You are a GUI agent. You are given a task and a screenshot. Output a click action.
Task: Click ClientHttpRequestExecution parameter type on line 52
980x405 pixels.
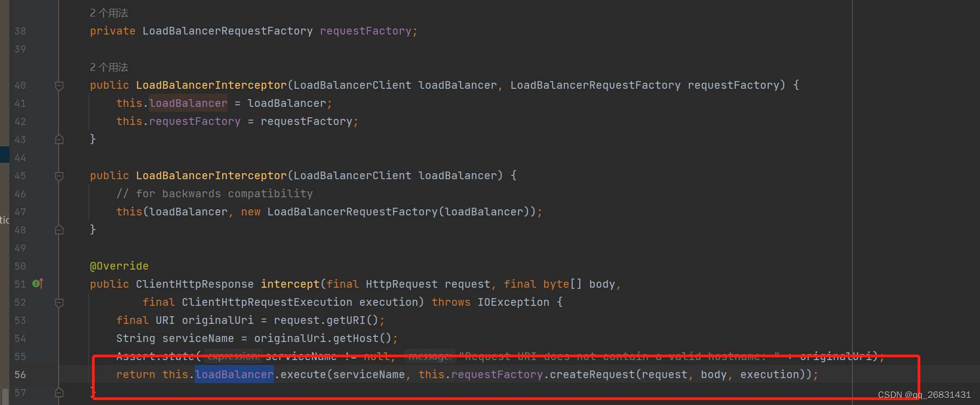(x=267, y=302)
